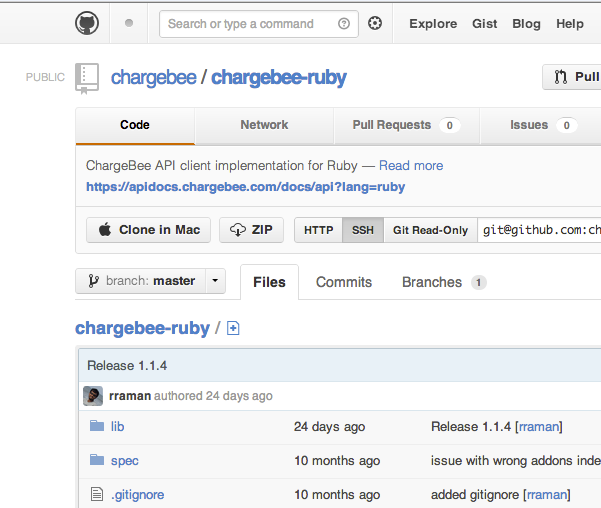Select the HTTP clone option

319,230
